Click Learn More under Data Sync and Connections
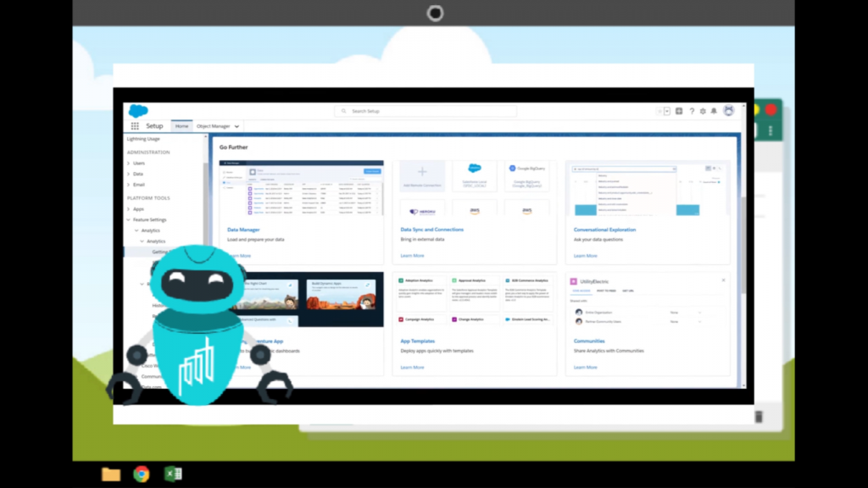The image size is (868, 488). [x=412, y=256]
